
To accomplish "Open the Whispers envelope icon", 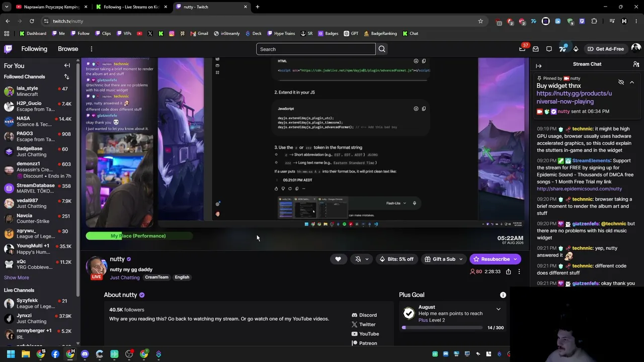I will point(535,49).
